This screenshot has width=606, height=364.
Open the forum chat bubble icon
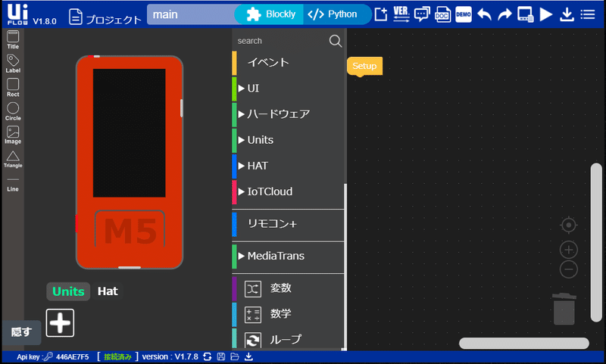[422, 14]
